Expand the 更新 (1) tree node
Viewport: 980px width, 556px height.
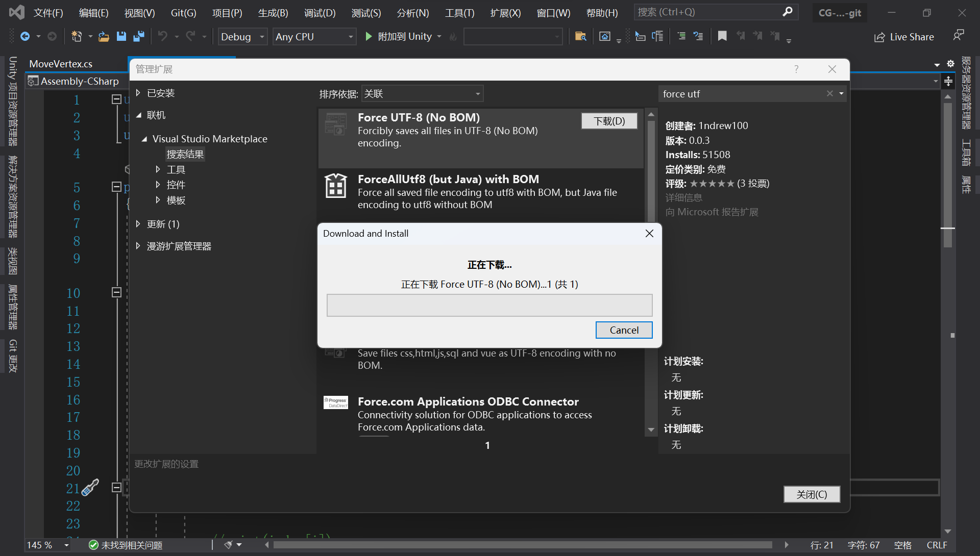(x=138, y=224)
